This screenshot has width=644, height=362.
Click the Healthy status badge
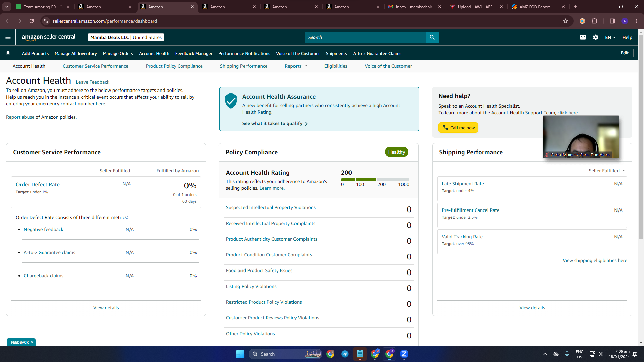(396, 152)
